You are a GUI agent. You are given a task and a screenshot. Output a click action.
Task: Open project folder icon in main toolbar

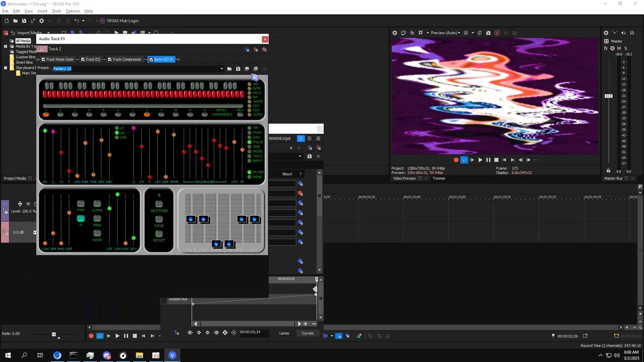point(15,21)
